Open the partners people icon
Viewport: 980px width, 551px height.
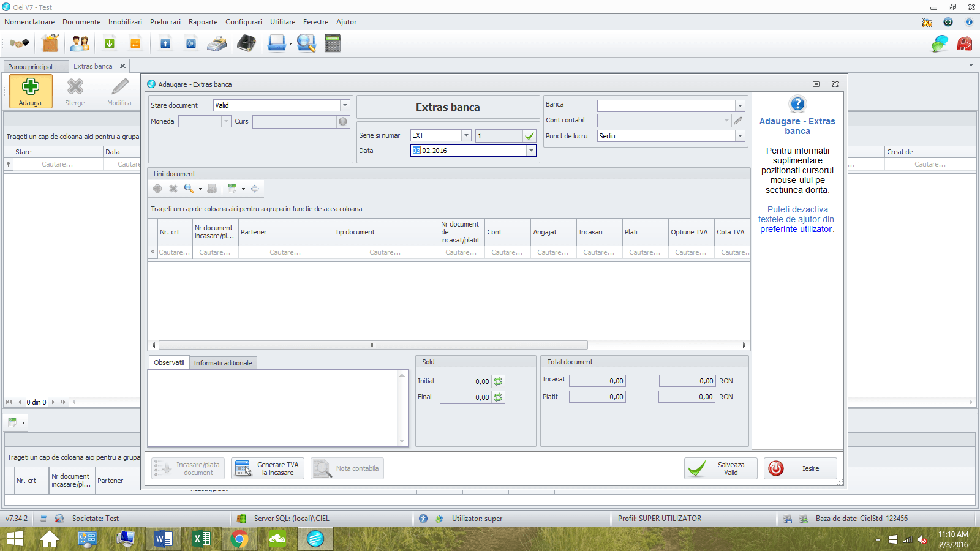[80, 43]
